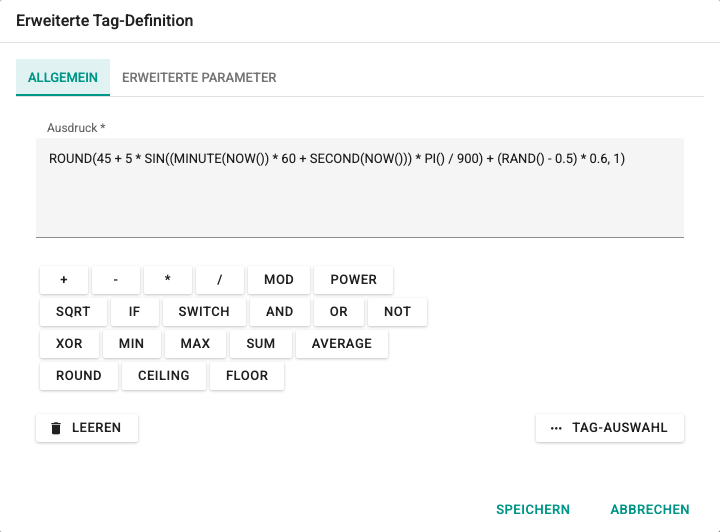Viewport: 720px width, 532px height.
Task: Open the ERWEITERTE PARAMETER tab
Action: pos(199,77)
